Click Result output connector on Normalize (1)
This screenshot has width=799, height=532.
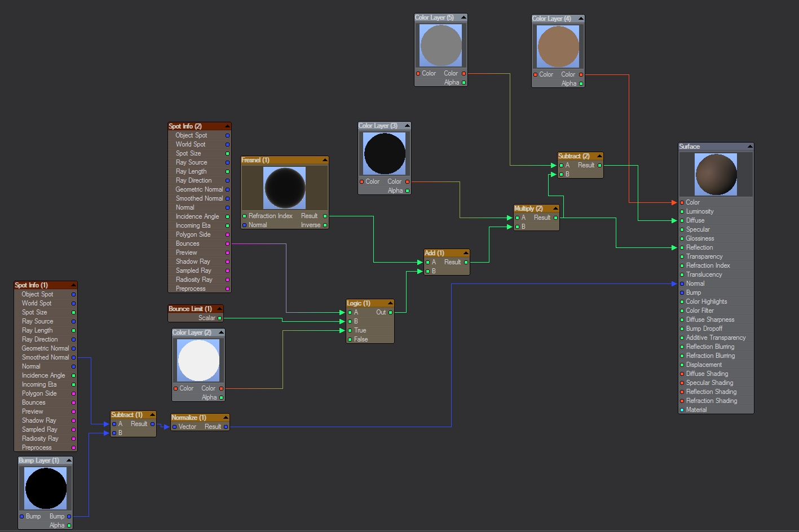coord(226,427)
